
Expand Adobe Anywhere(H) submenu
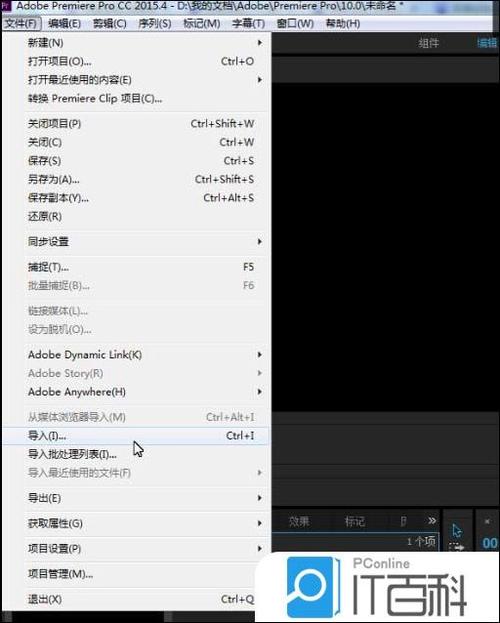click(x=136, y=392)
